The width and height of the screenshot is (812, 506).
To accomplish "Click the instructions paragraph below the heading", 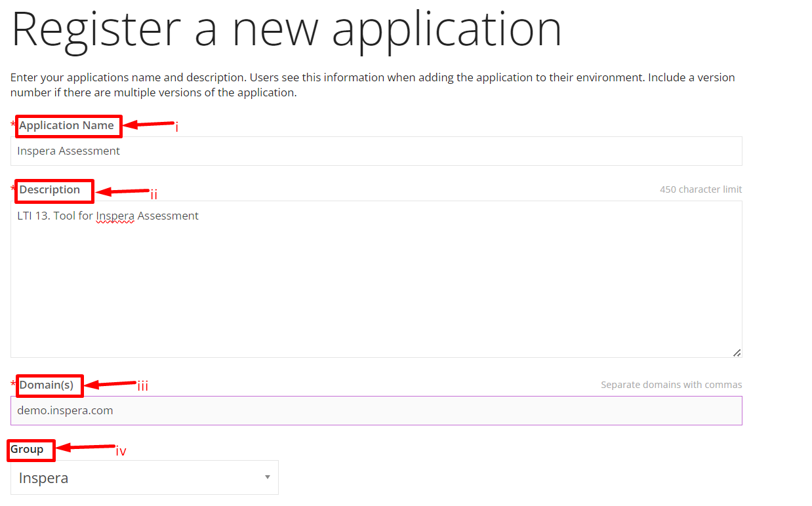I will pyautogui.click(x=372, y=85).
